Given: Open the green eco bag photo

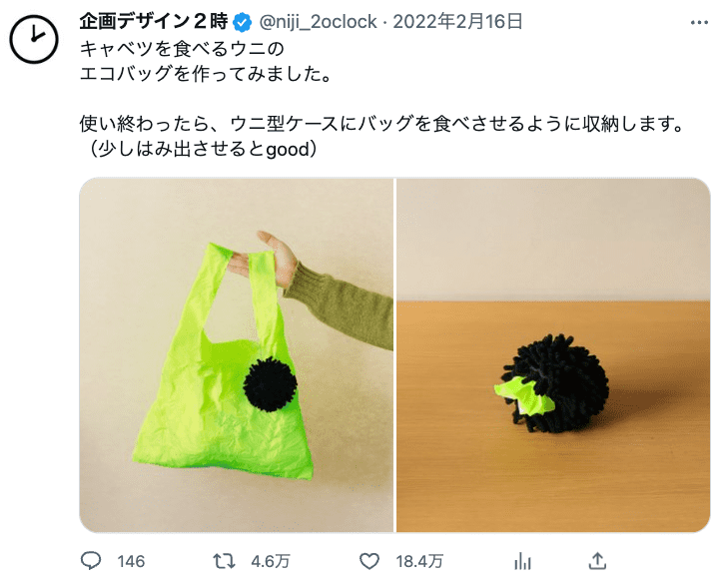Looking at the screenshot, I should coord(237,355).
